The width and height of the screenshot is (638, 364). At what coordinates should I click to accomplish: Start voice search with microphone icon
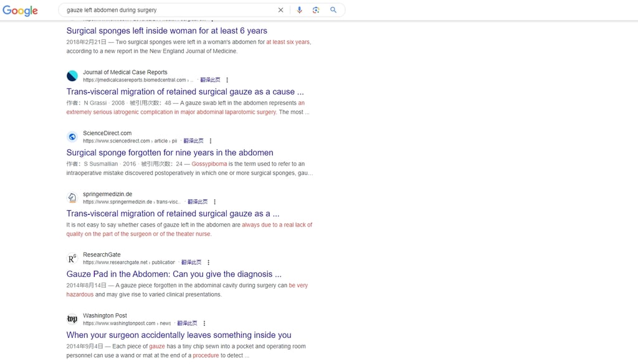(x=300, y=10)
